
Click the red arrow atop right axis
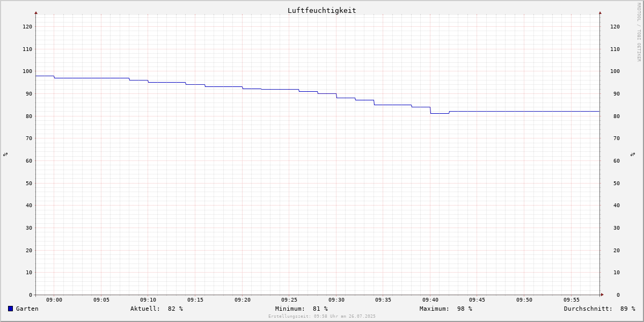click(600, 12)
